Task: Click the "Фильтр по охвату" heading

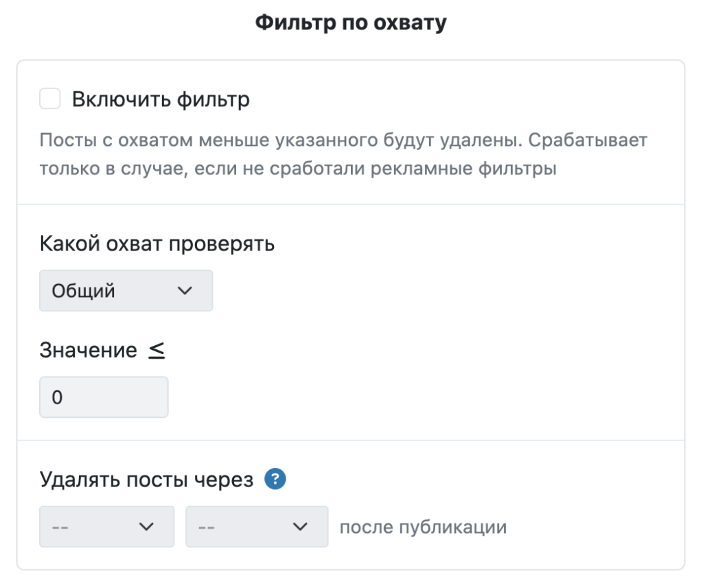Action: coord(351,23)
